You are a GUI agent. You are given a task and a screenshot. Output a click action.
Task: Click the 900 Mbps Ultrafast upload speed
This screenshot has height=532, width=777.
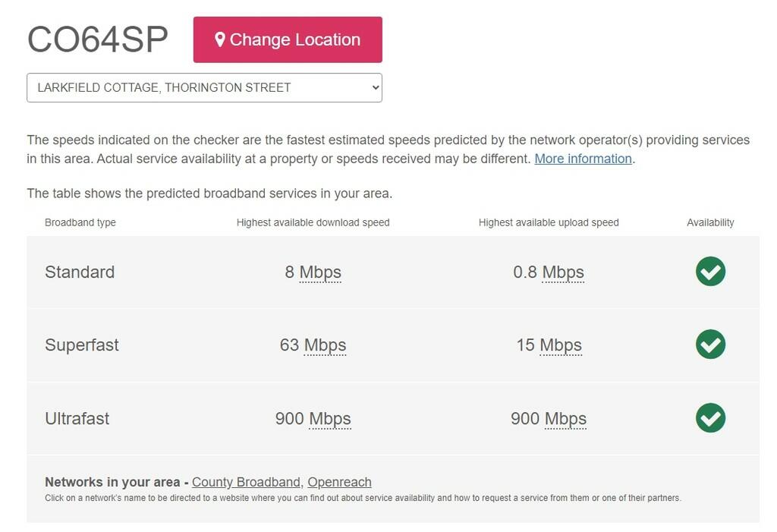click(548, 418)
